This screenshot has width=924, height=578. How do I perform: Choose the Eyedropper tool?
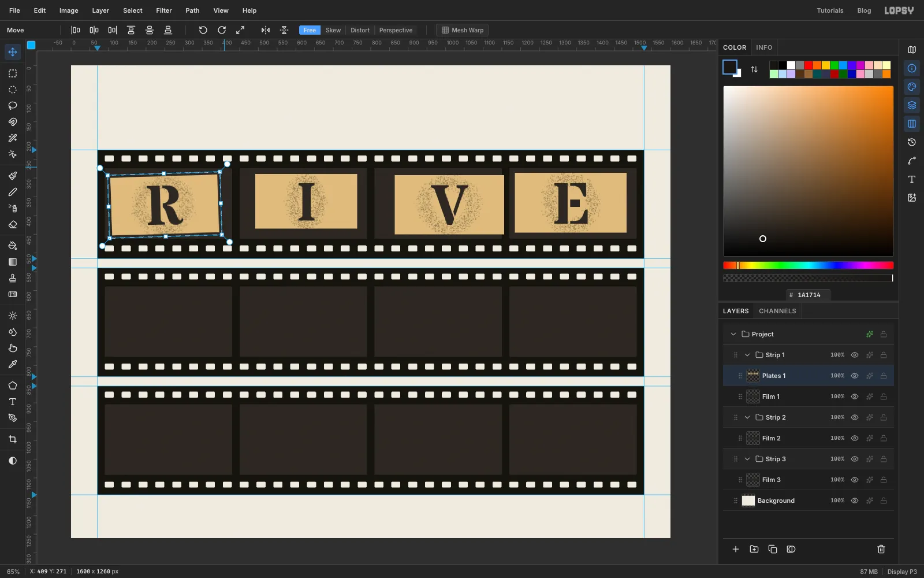[13, 364]
